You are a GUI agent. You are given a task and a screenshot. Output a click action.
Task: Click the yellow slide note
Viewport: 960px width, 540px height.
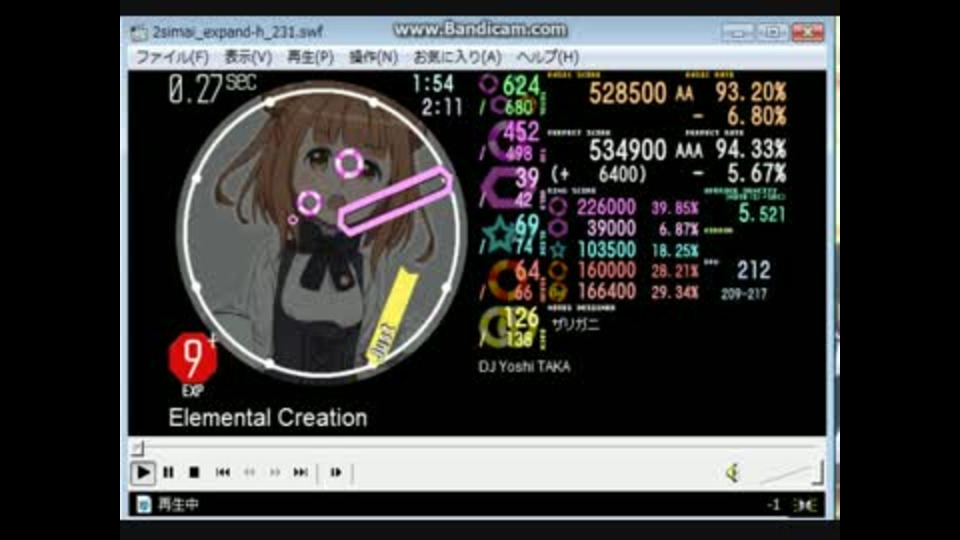click(x=391, y=315)
